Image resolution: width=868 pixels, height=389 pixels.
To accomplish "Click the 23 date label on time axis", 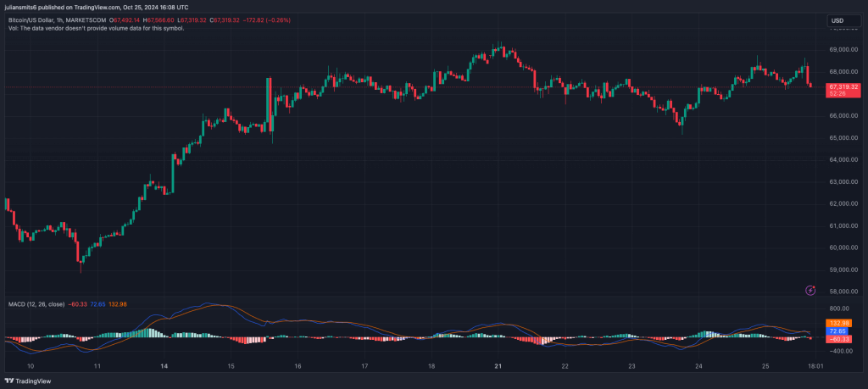I will point(632,366).
